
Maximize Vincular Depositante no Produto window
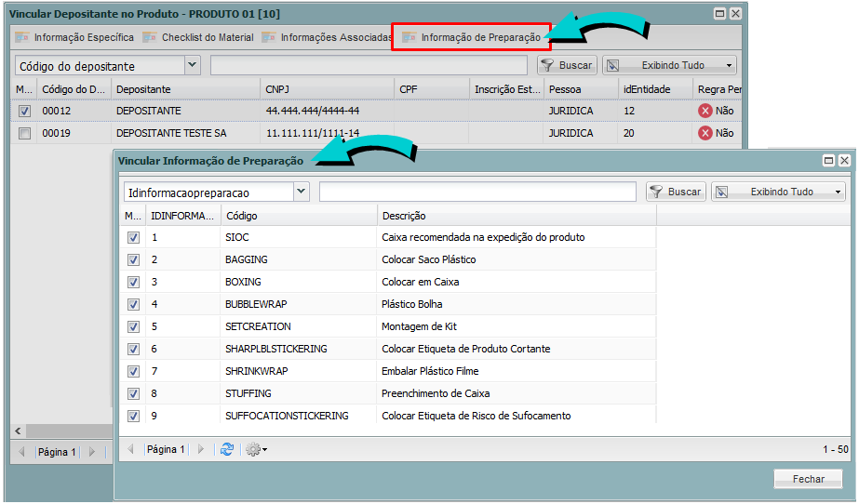tap(719, 14)
